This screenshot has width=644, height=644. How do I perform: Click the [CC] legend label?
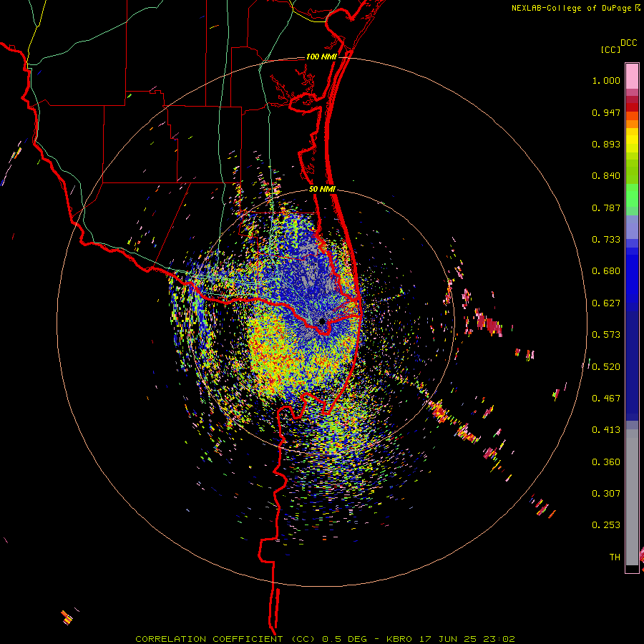coord(611,49)
